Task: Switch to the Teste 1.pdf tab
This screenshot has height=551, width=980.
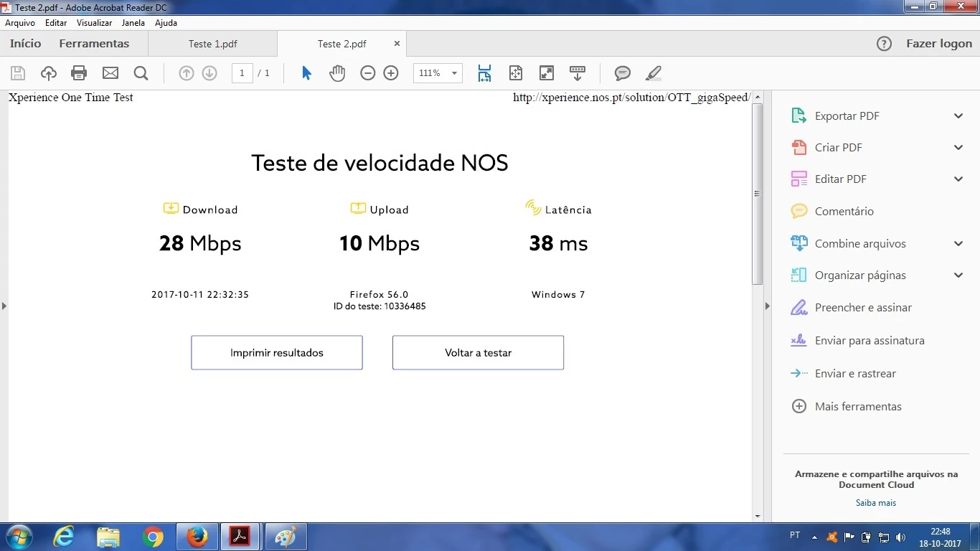Action: (x=212, y=44)
